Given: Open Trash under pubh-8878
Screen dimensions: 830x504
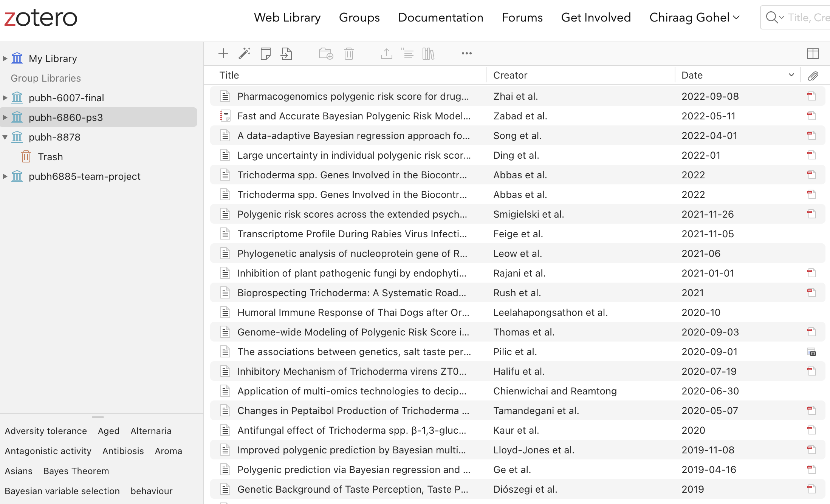Looking at the screenshot, I should [x=50, y=157].
